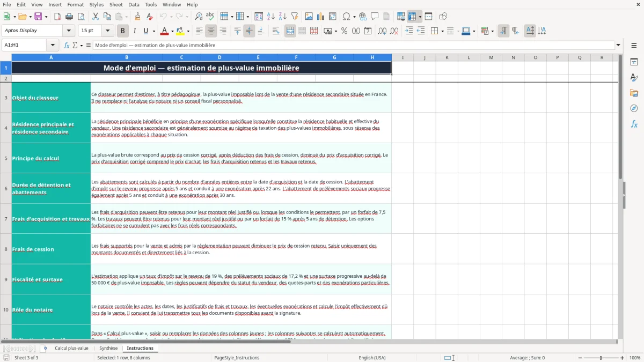The image size is (644, 362).
Task: Open sidebar Properties panel icon
Action: [x=634, y=62]
